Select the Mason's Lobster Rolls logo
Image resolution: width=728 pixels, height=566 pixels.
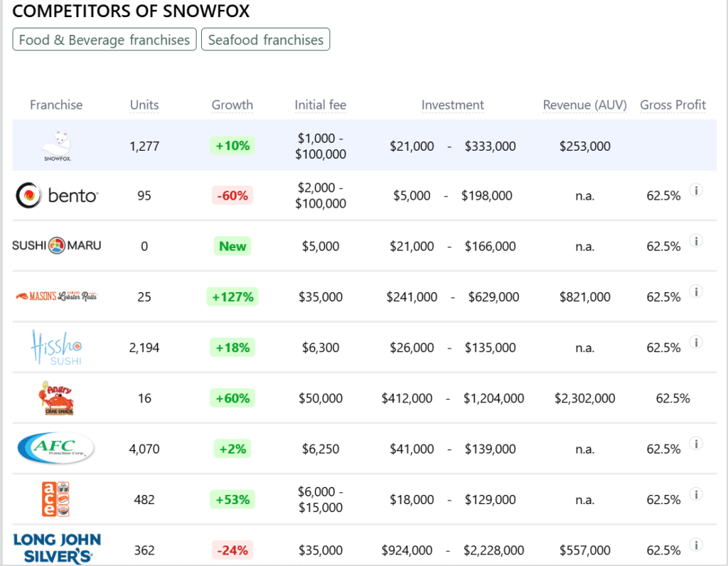(x=57, y=297)
